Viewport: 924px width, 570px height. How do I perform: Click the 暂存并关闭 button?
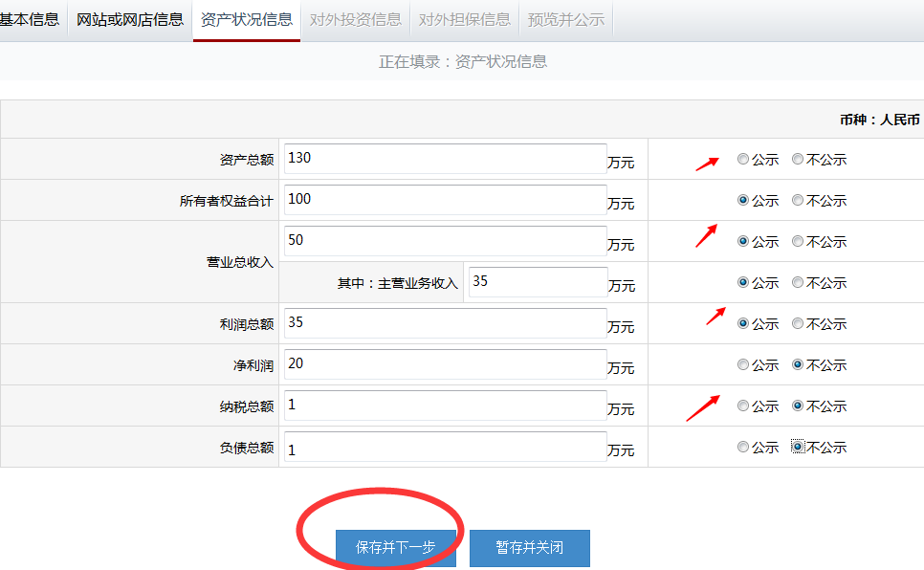pos(529,548)
